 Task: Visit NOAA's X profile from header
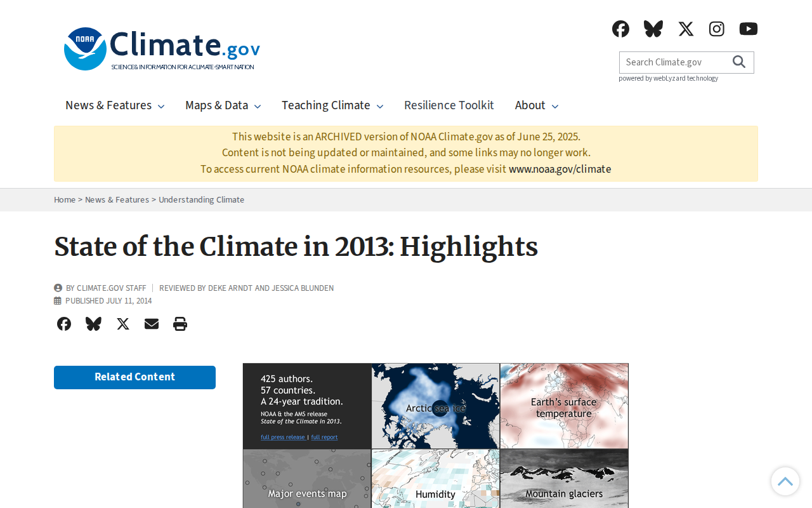pyautogui.click(x=686, y=29)
